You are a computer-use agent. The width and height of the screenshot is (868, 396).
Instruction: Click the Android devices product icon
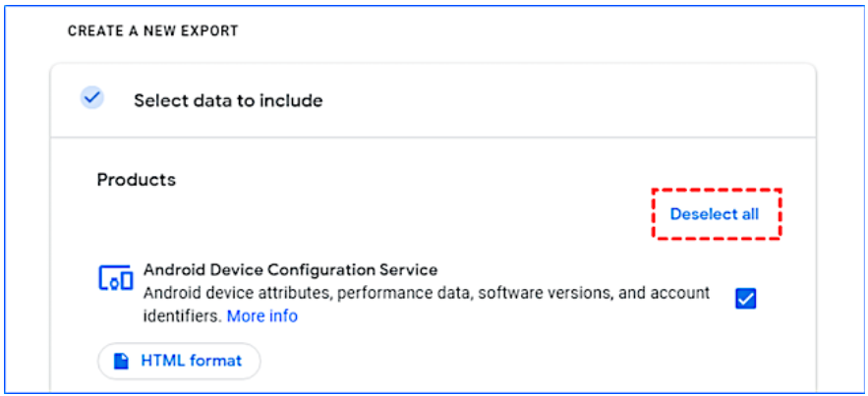(x=116, y=278)
